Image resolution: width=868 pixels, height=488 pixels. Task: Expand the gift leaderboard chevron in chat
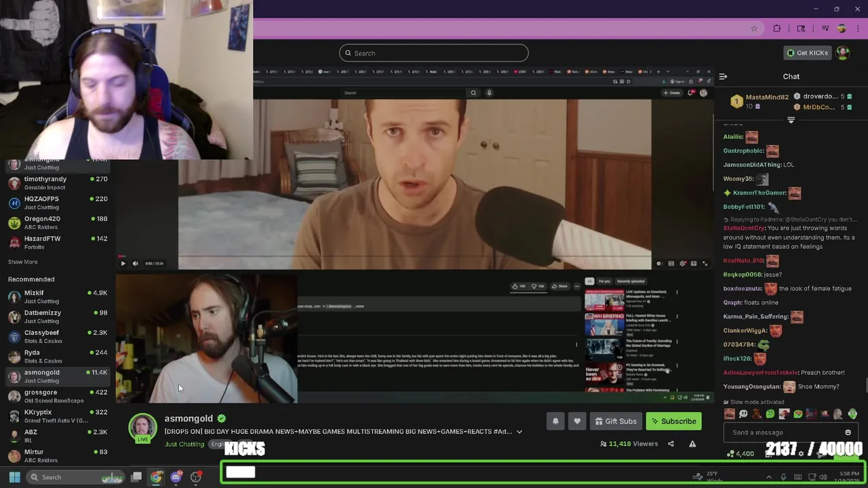pyautogui.click(x=791, y=120)
